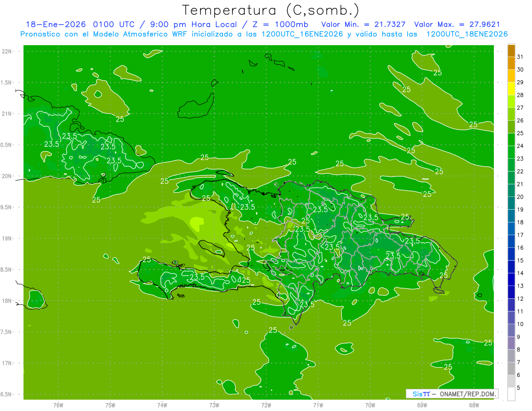Click the colorbar label 31
532x411 pixels.
[520, 57]
